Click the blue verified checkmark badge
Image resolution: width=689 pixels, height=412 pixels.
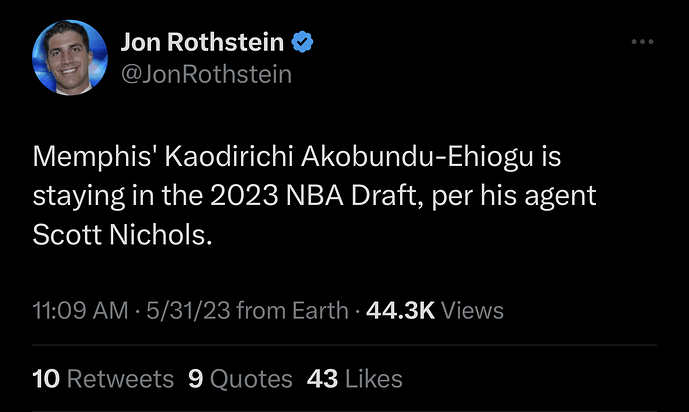coord(303,43)
